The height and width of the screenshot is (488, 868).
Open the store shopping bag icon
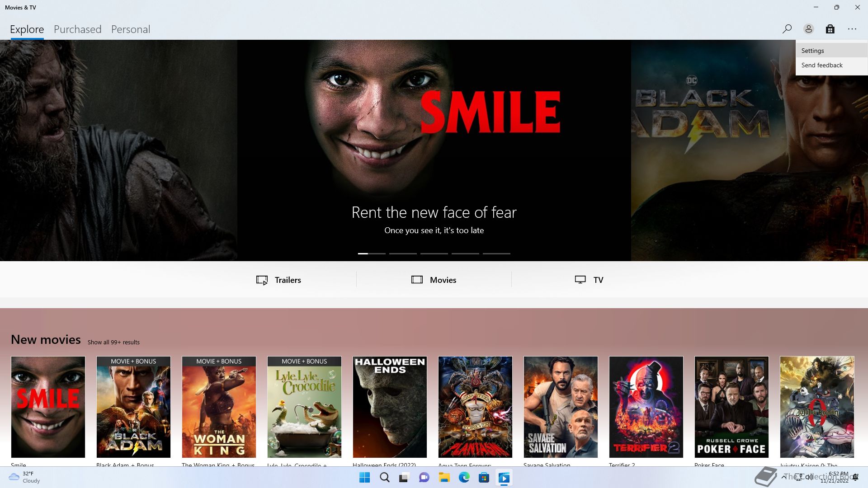pos(830,29)
